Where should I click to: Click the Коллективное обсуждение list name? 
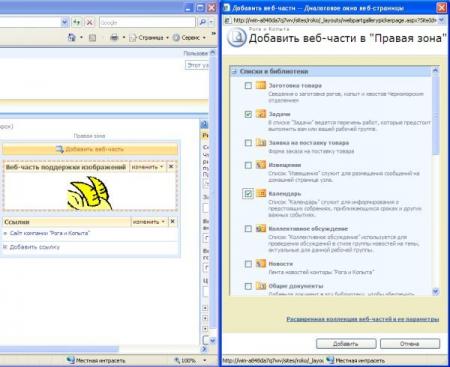point(308,229)
